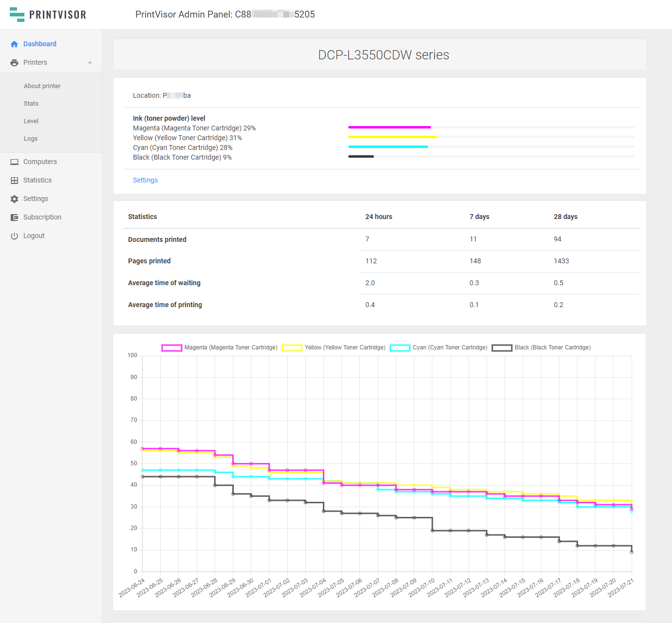The image size is (672, 623).
Task: Click the Settings gear icon in sidebar
Action: tap(14, 199)
